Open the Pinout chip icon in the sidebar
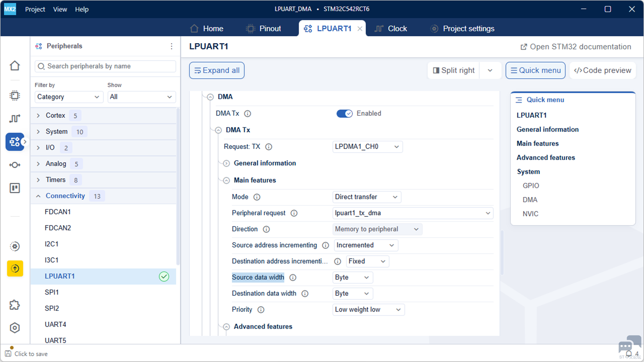Image resolution: width=644 pixels, height=362 pixels. point(15,96)
